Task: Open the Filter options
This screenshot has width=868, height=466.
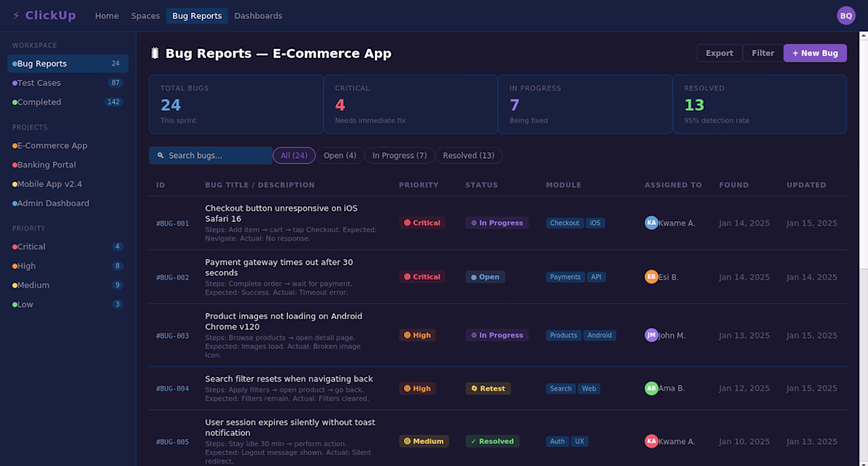Action: pos(762,53)
